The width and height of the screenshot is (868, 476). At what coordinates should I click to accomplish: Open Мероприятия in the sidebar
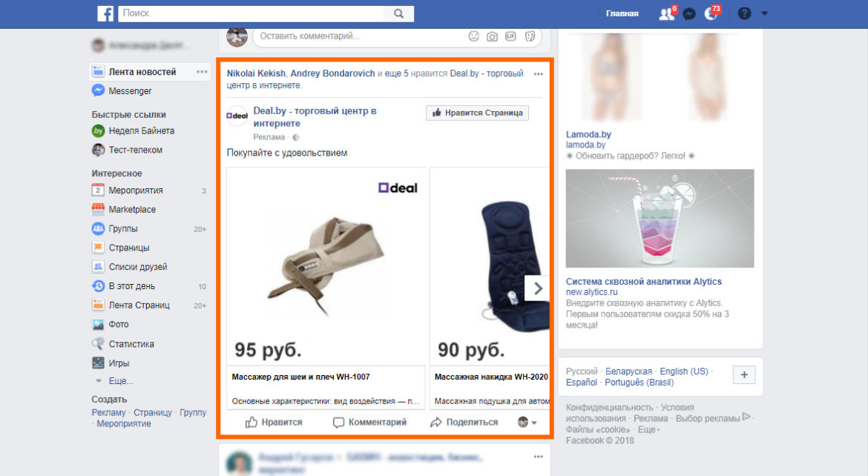[136, 191]
